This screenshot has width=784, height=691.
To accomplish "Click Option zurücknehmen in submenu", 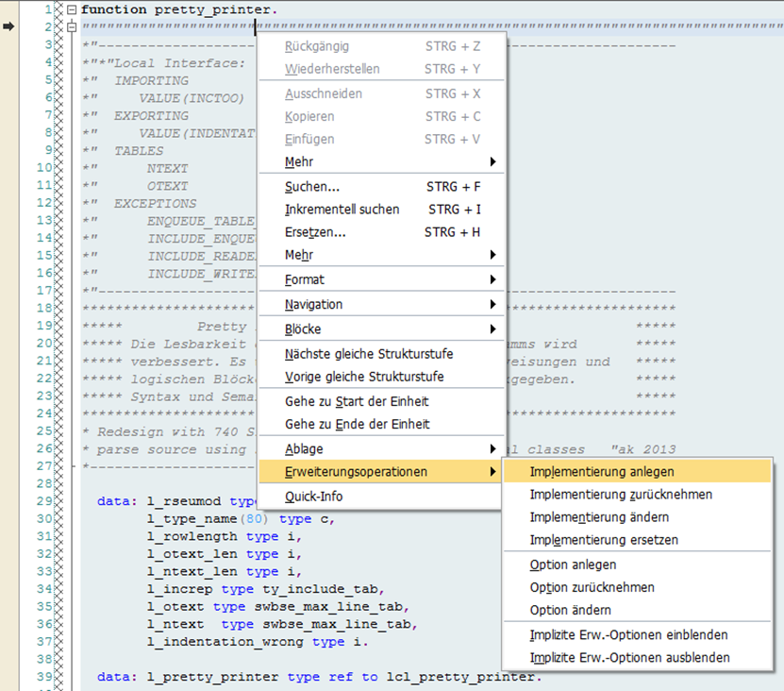I will 638,587.
